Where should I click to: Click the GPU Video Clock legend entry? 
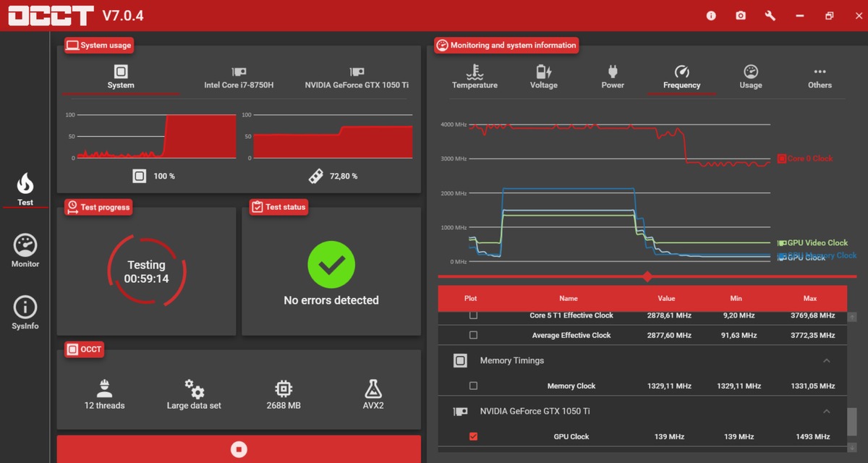tap(812, 243)
